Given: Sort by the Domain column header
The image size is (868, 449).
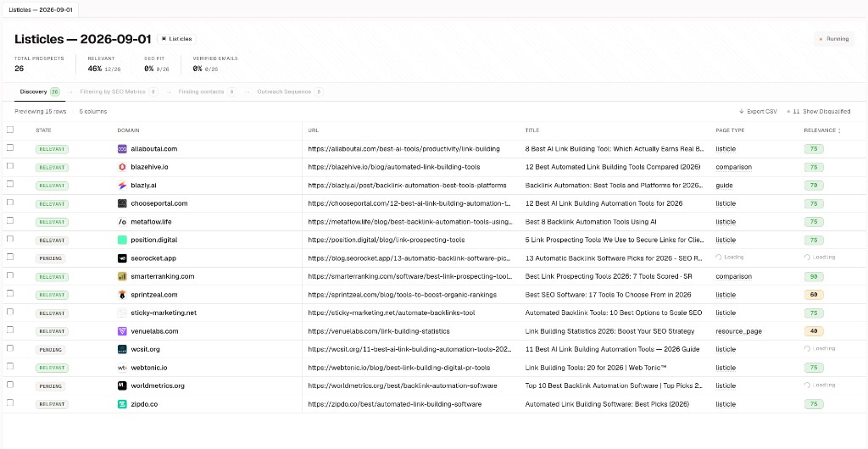Looking at the screenshot, I should pyautogui.click(x=128, y=130).
